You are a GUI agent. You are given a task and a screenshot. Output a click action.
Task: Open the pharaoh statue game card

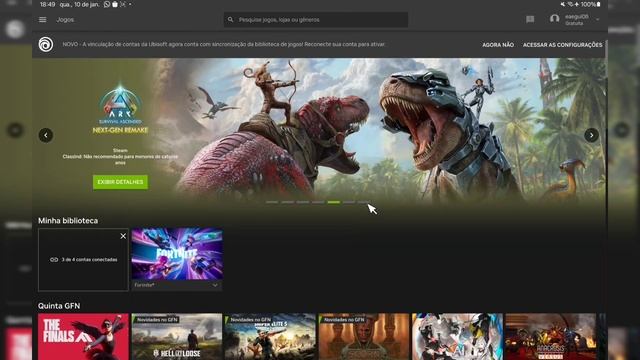[364, 337]
